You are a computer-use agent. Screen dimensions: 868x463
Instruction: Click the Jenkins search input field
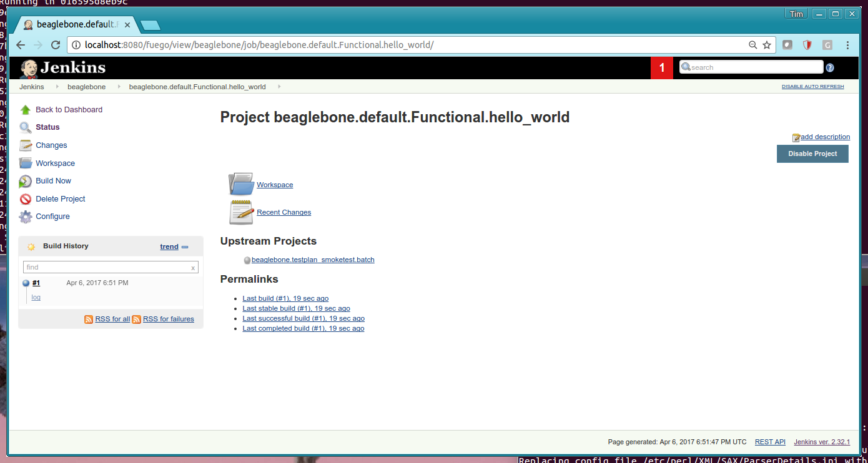[x=751, y=67]
